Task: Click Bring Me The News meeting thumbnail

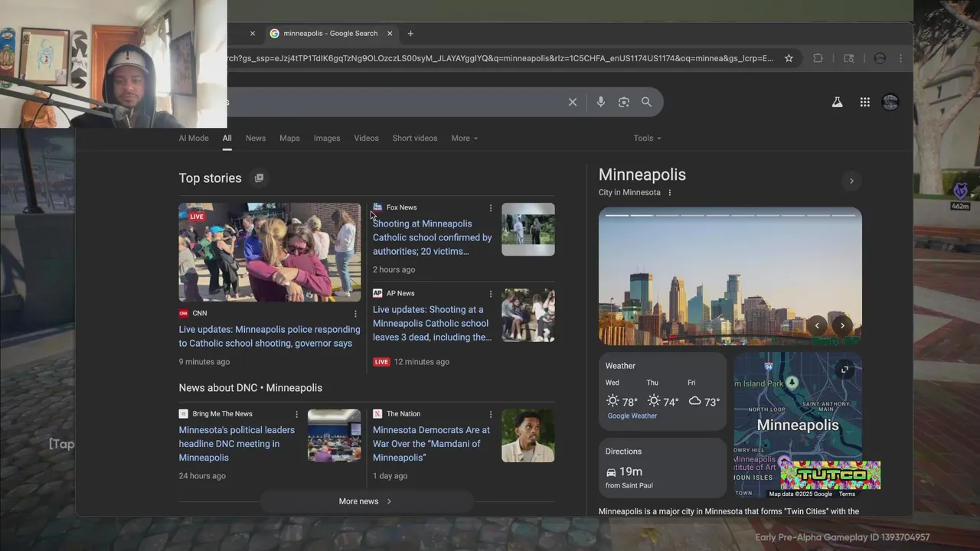Action: (335, 435)
